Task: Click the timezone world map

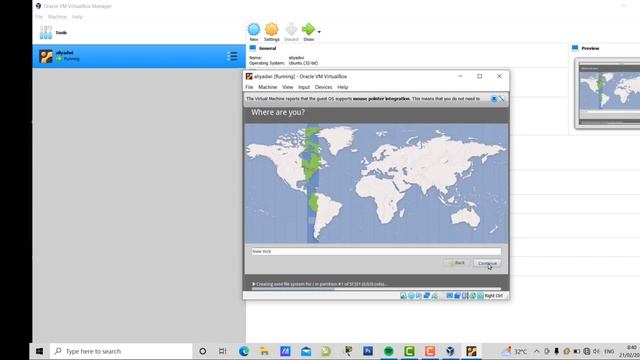Action: (x=376, y=183)
